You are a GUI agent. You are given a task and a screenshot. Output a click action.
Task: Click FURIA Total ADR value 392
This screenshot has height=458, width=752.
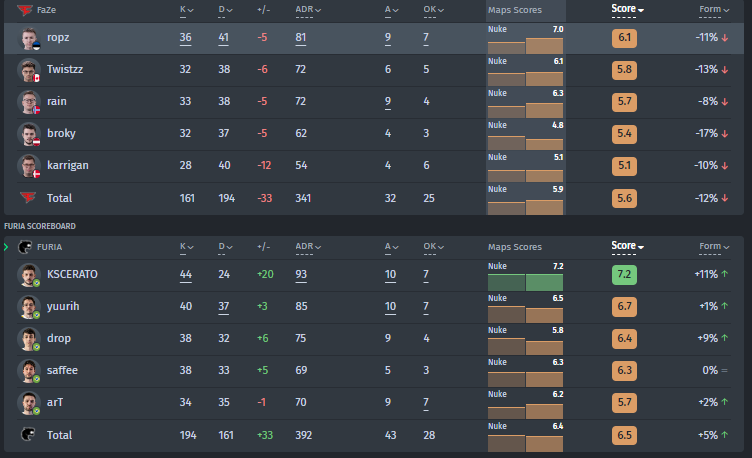tap(304, 435)
